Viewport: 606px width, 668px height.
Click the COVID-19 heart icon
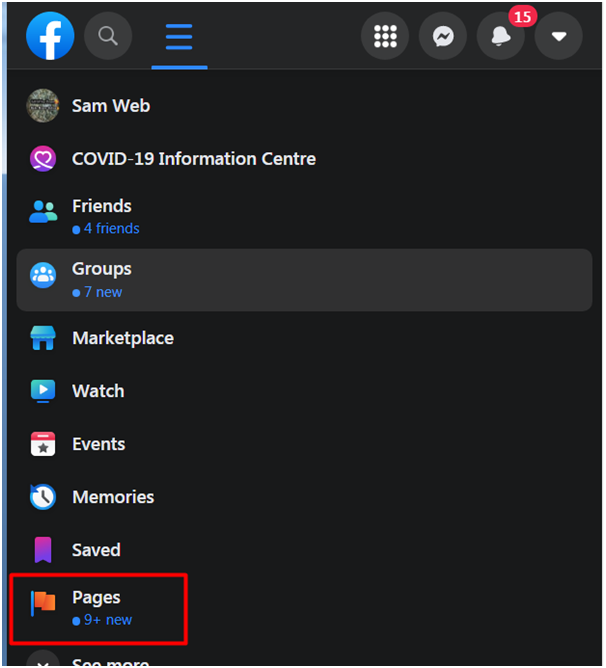point(43,158)
